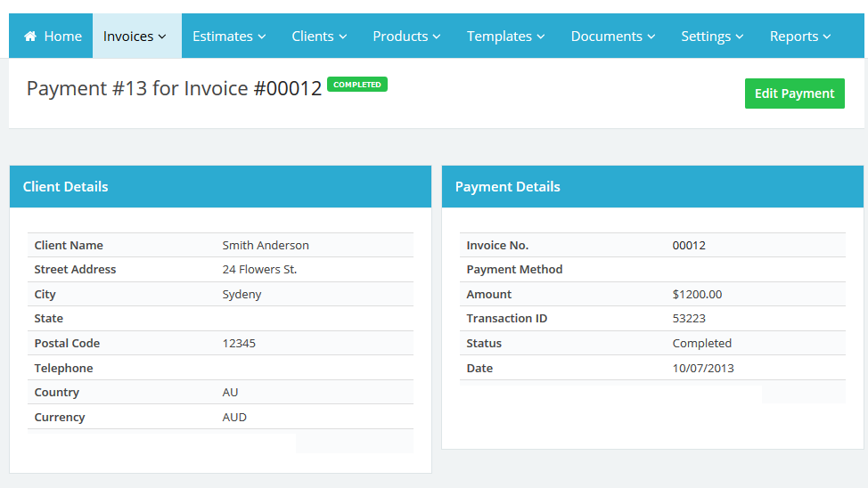
Task: Select the amount $1200.00
Action: click(x=697, y=295)
